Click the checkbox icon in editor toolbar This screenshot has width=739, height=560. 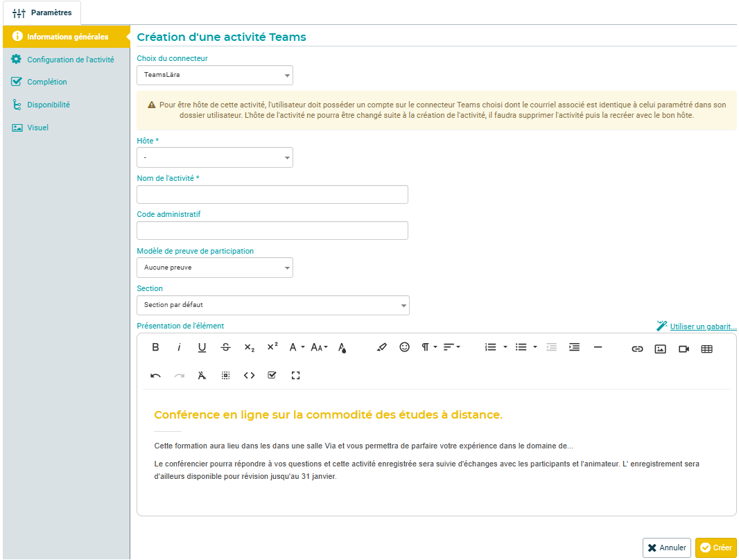click(x=272, y=376)
